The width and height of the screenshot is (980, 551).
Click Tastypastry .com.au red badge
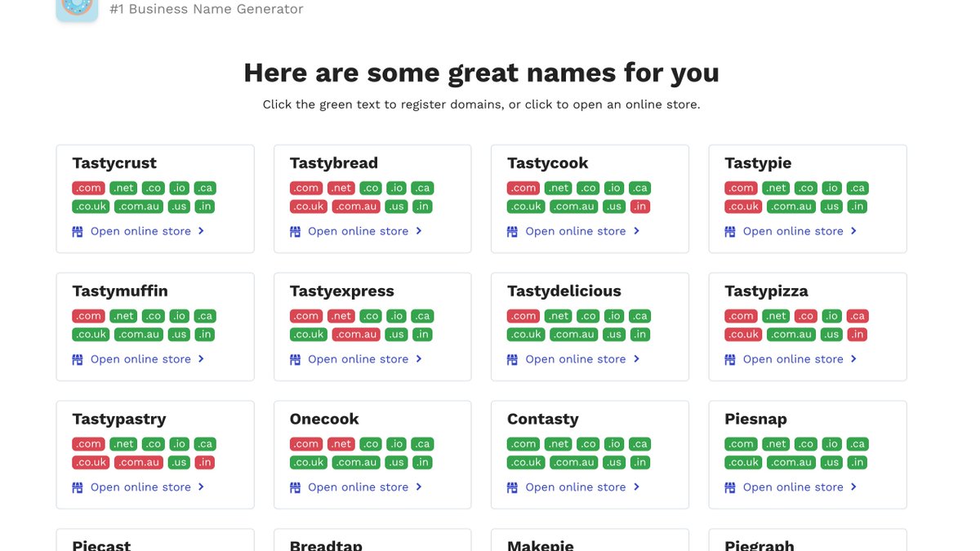(x=139, y=462)
